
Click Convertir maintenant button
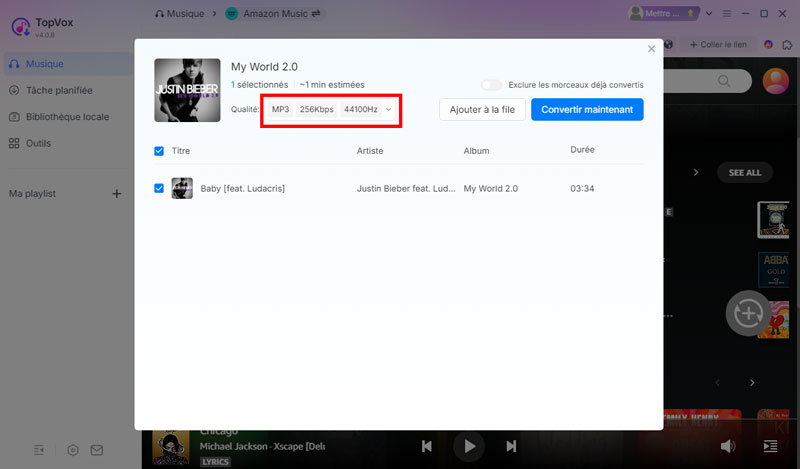[x=587, y=110]
